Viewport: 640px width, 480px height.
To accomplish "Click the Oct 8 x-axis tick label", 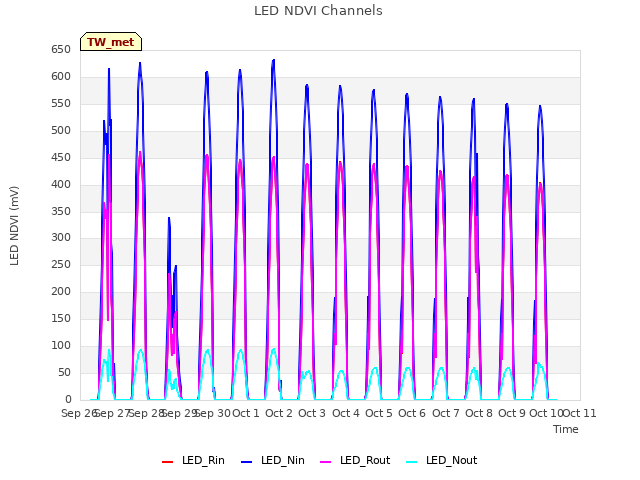I will pos(479,413).
